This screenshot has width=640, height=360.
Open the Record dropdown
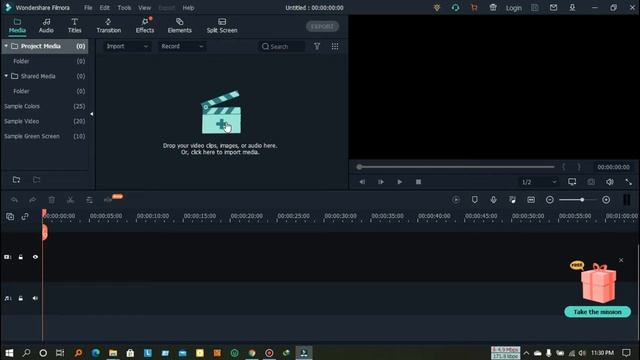point(182,47)
